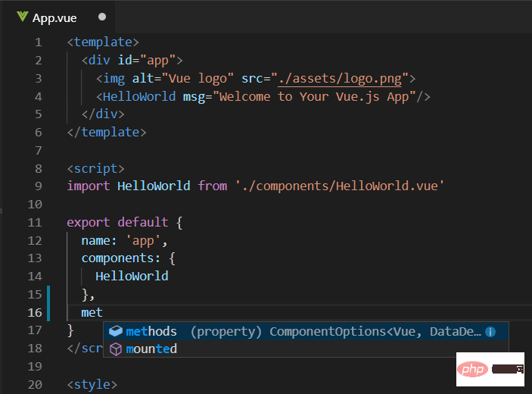
Task: Click the blue property icon beside methods
Action: [x=116, y=331]
